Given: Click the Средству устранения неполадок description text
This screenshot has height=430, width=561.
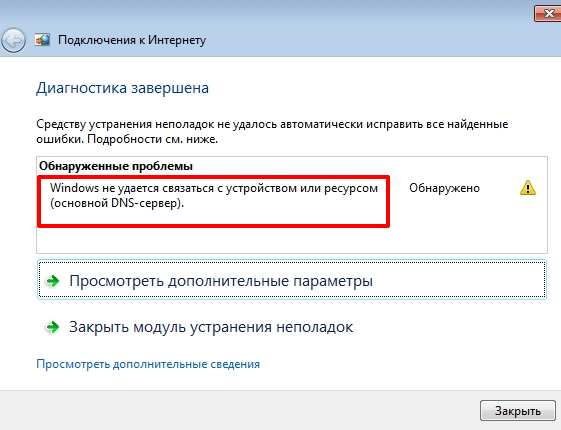Looking at the screenshot, I should 272,131.
